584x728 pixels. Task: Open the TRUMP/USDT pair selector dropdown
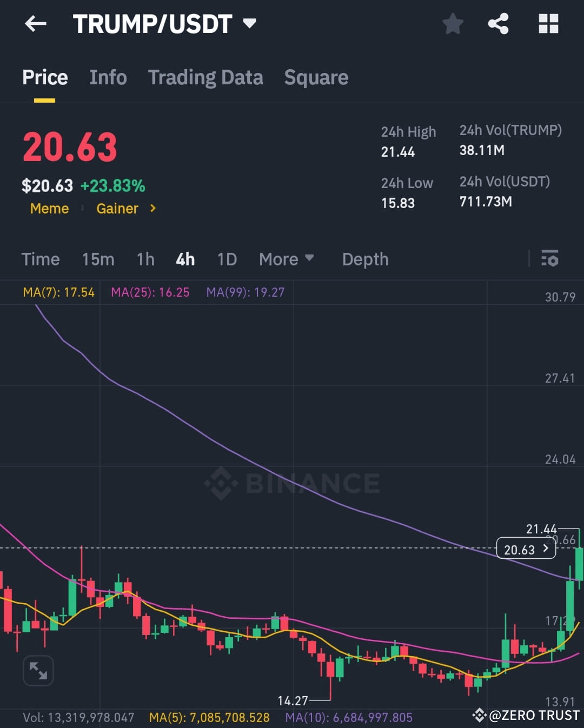(x=248, y=24)
